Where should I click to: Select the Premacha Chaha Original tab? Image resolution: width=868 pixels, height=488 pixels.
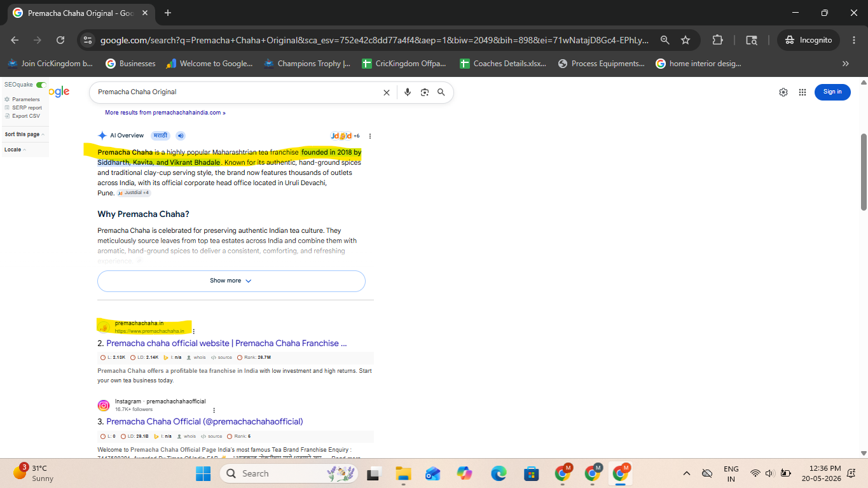click(x=79, y=13)
